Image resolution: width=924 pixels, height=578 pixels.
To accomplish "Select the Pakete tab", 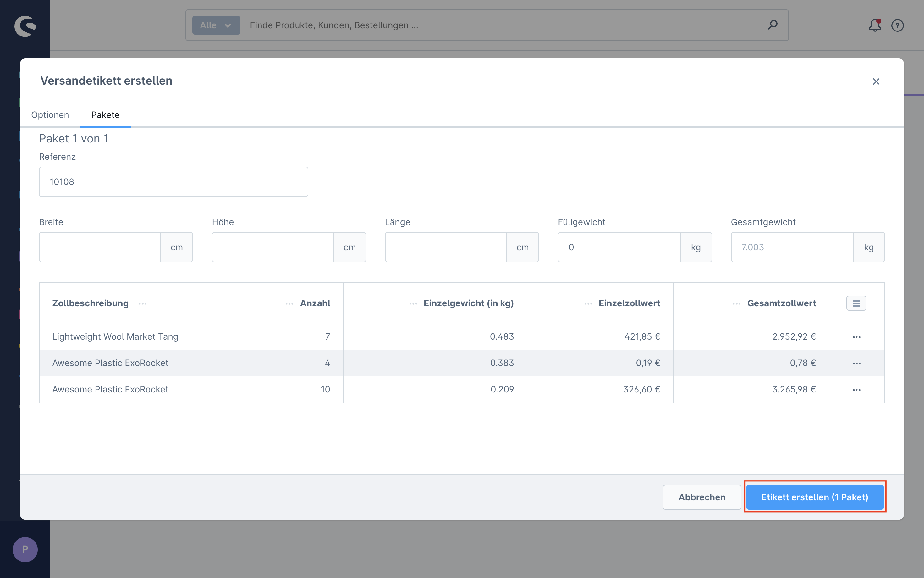I will [x=105, y=115].
